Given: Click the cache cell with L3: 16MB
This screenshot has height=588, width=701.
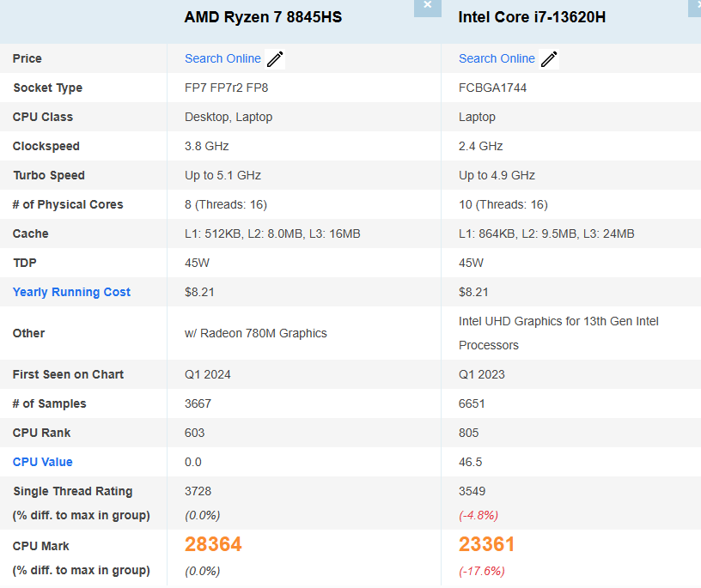Looking at the screenshot, I should tap(272, 233).
